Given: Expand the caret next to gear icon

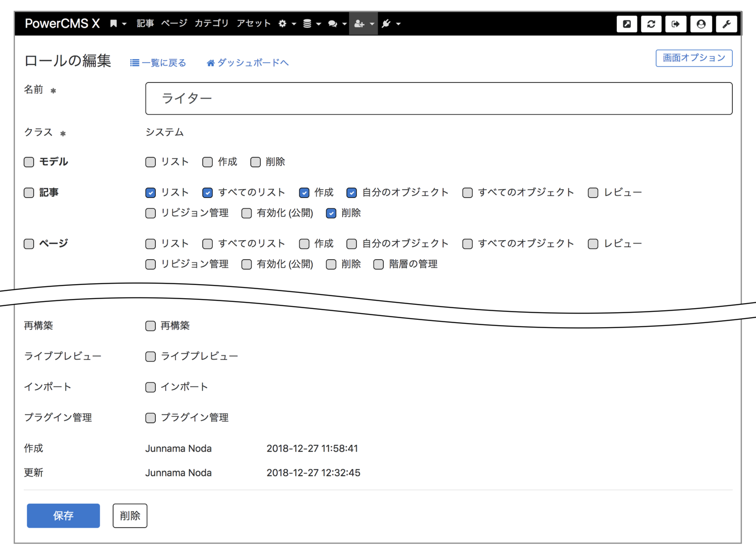Looking at the screenshot, I should (x=294, y=24).
